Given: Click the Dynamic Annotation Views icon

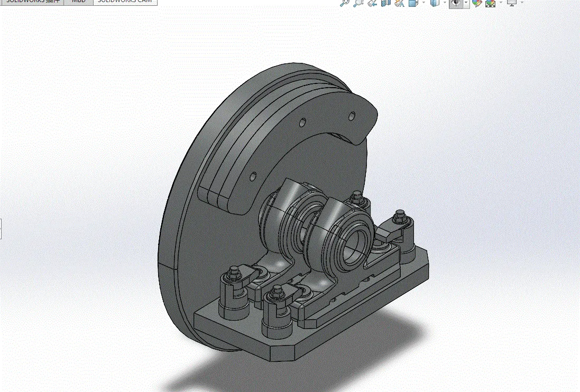Looking at the screenshot, I should (400, 3).
